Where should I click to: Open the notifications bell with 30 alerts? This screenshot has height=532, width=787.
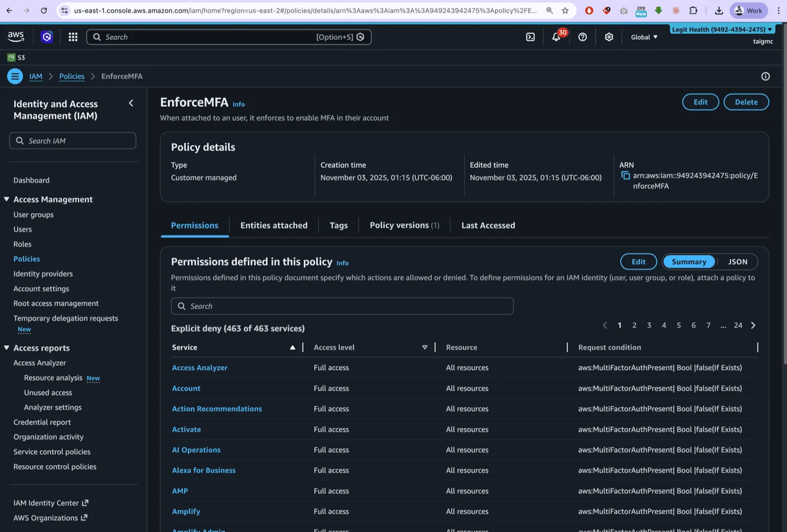[556, 37]
